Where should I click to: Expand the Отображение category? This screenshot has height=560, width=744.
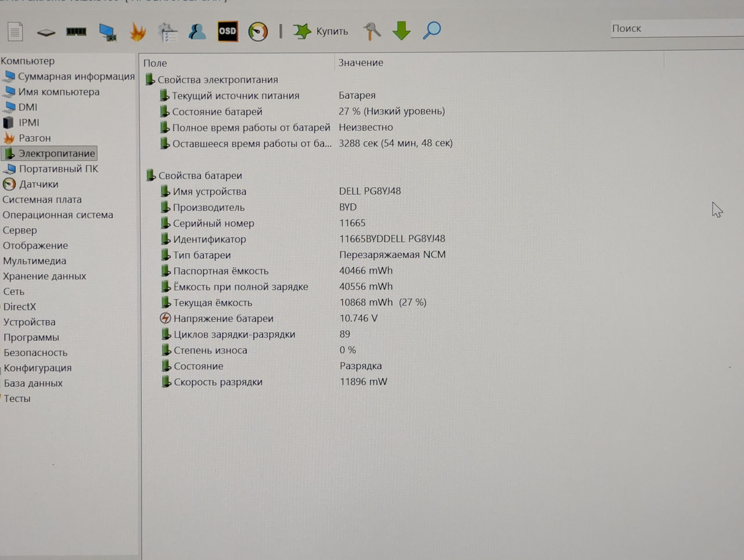35,245
